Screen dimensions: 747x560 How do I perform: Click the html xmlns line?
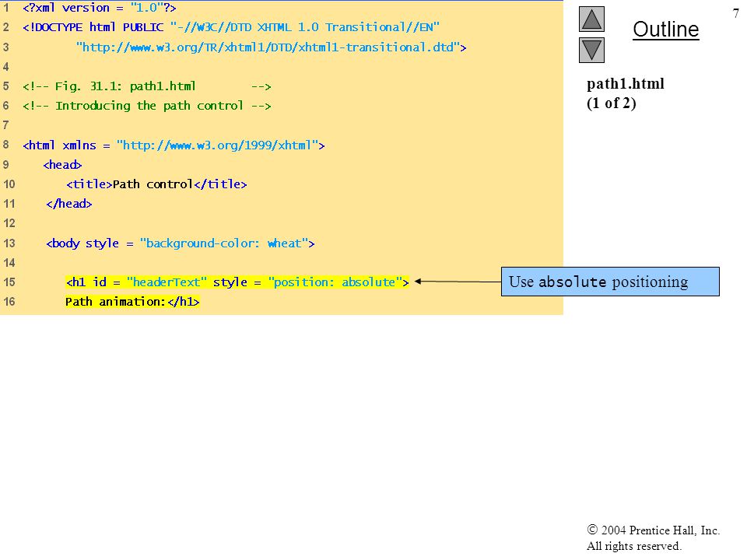click(x=174, y=145)
